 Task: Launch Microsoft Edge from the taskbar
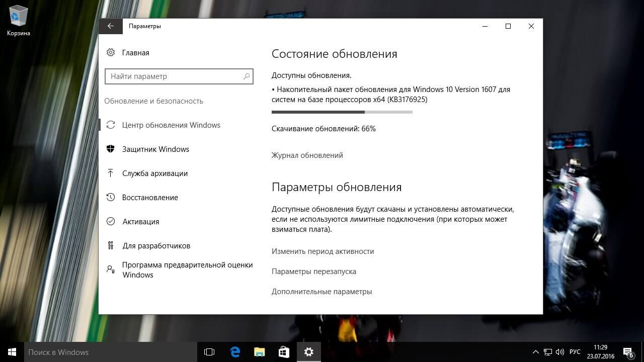tap(234, 352)
